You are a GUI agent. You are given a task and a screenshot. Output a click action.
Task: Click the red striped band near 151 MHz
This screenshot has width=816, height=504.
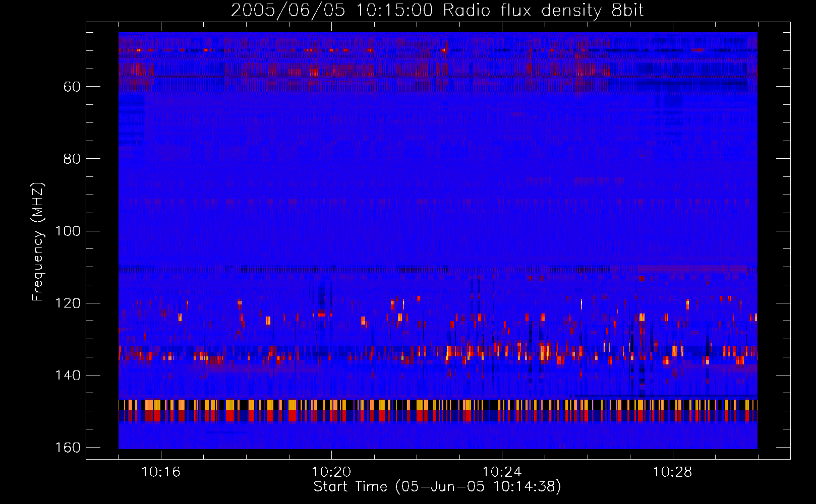point(438,416)
